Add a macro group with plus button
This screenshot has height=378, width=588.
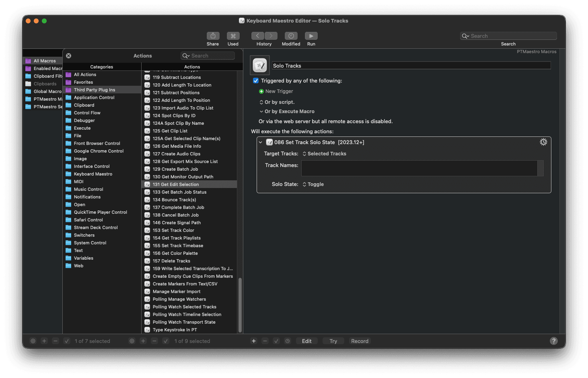tap(44, 341)
